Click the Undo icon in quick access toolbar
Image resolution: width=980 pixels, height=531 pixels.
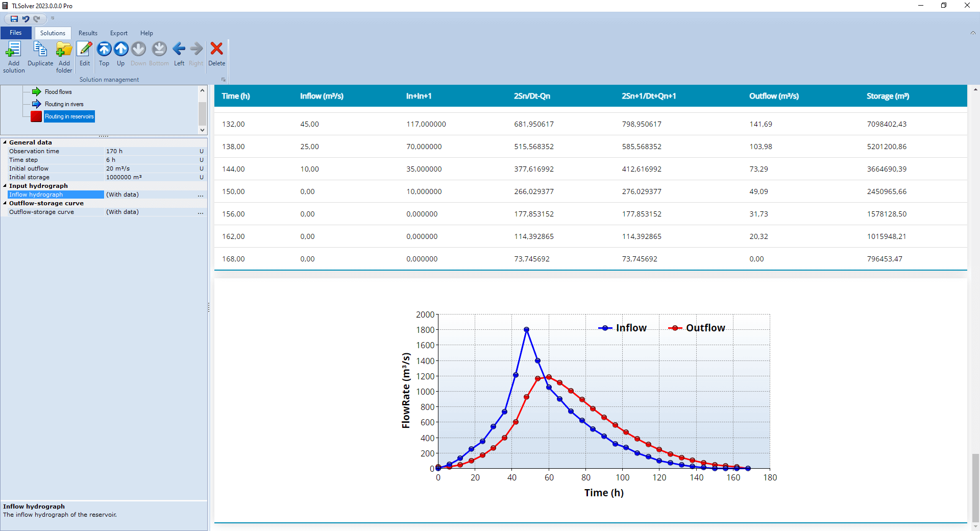[x=26, y=19]
